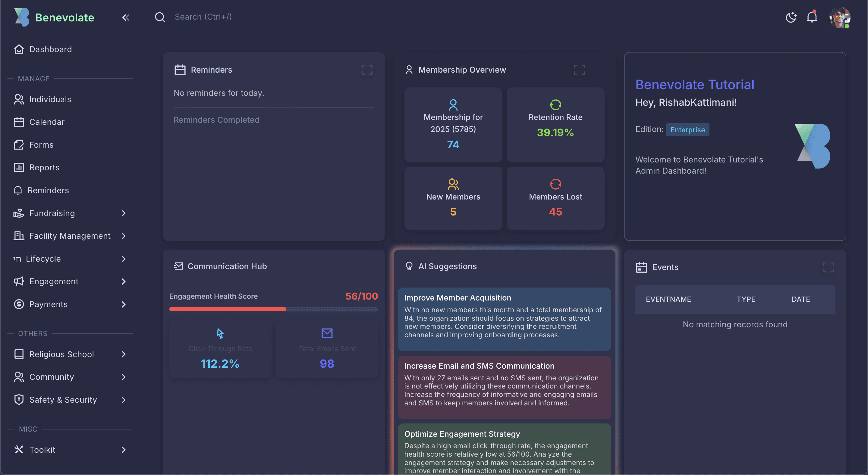Image resolution: width=868 pixels, height=475 pixels.
Task: Toggle the dark mode moon icon
Action: 791,17
